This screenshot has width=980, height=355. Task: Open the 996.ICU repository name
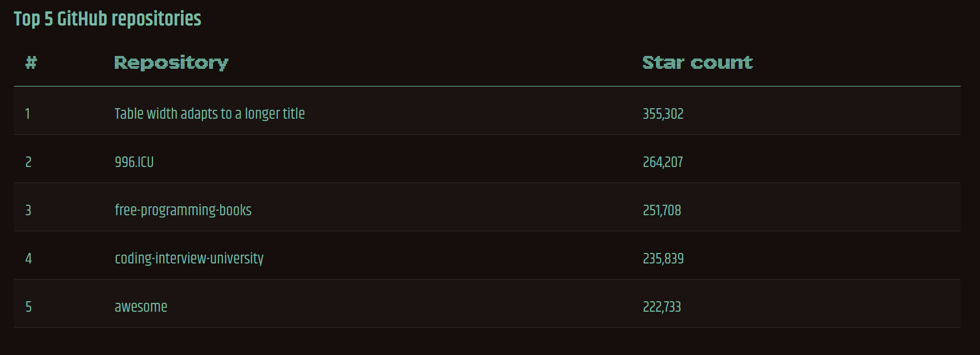134,162
